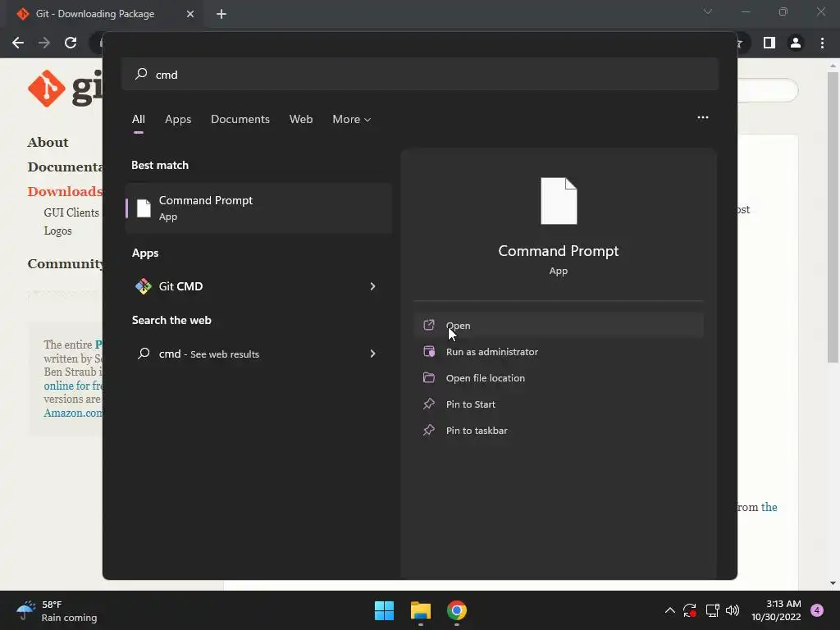Open the Logos link on Git site

coord(58,231)
